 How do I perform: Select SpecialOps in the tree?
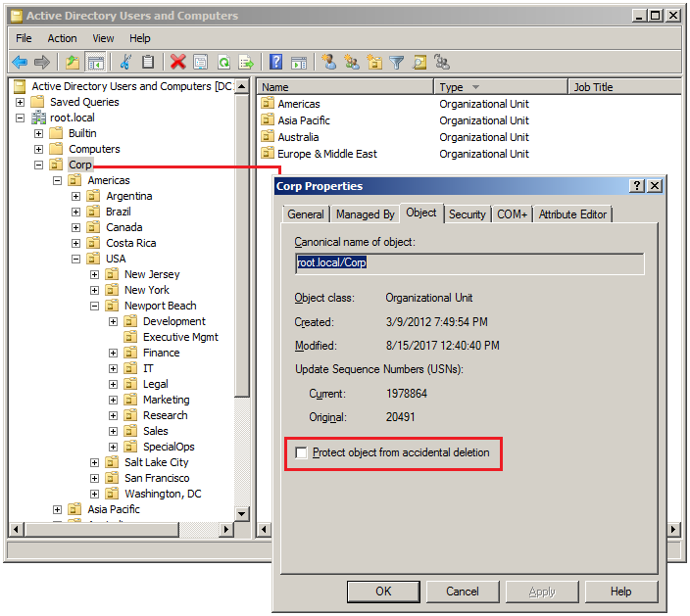coord(169,447)
